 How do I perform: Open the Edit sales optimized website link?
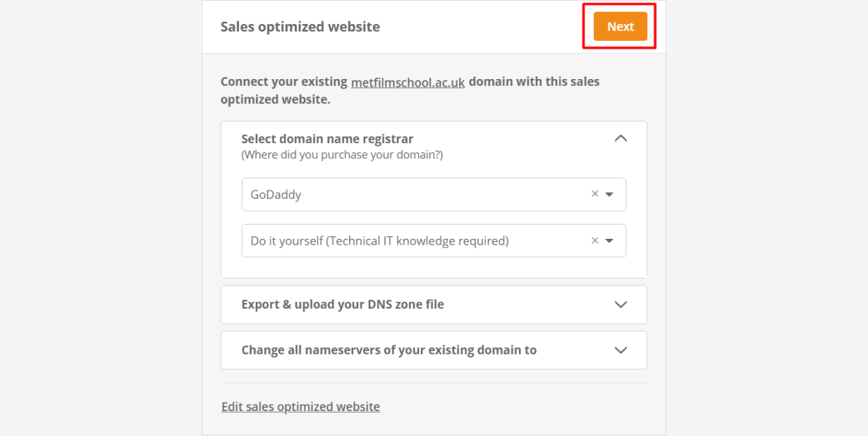pos(301,407)
